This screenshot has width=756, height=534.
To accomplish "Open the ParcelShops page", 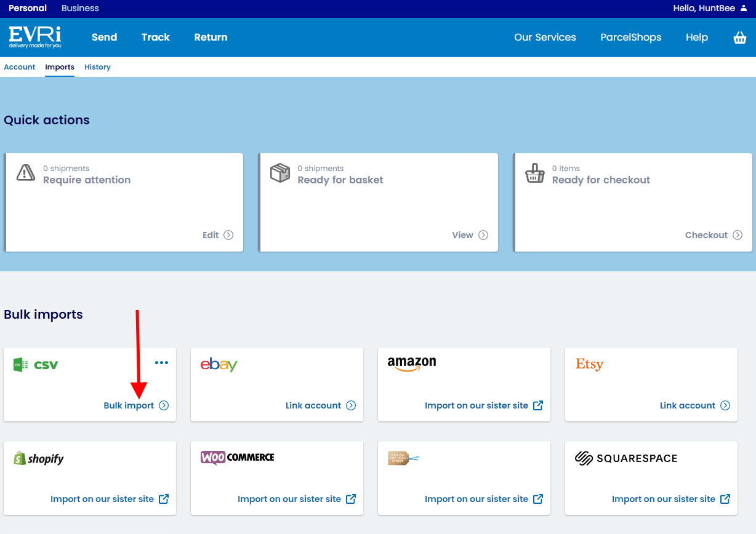I will 631,38.
